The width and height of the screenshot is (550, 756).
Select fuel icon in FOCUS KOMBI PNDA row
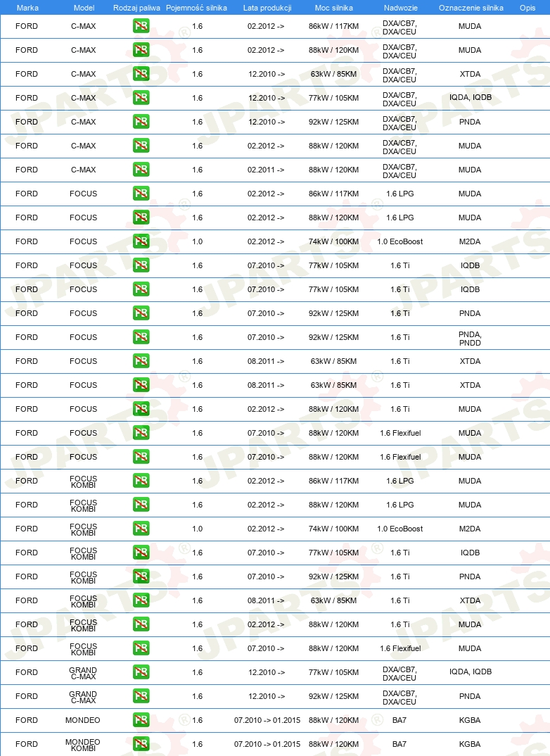tap(141, 577)
